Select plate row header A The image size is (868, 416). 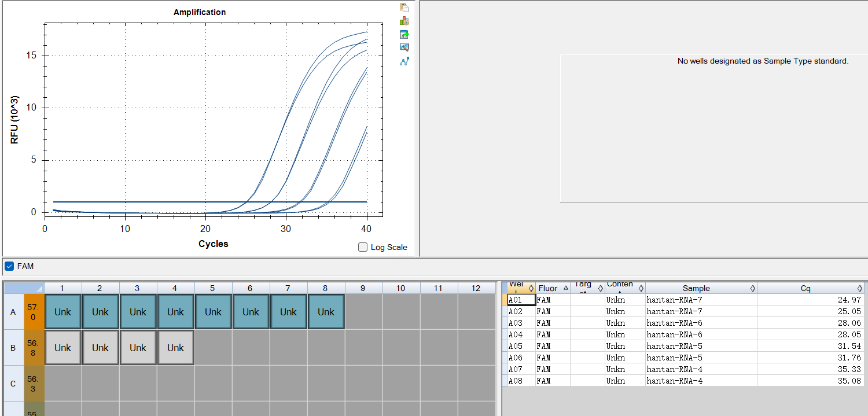coord(13,312)
